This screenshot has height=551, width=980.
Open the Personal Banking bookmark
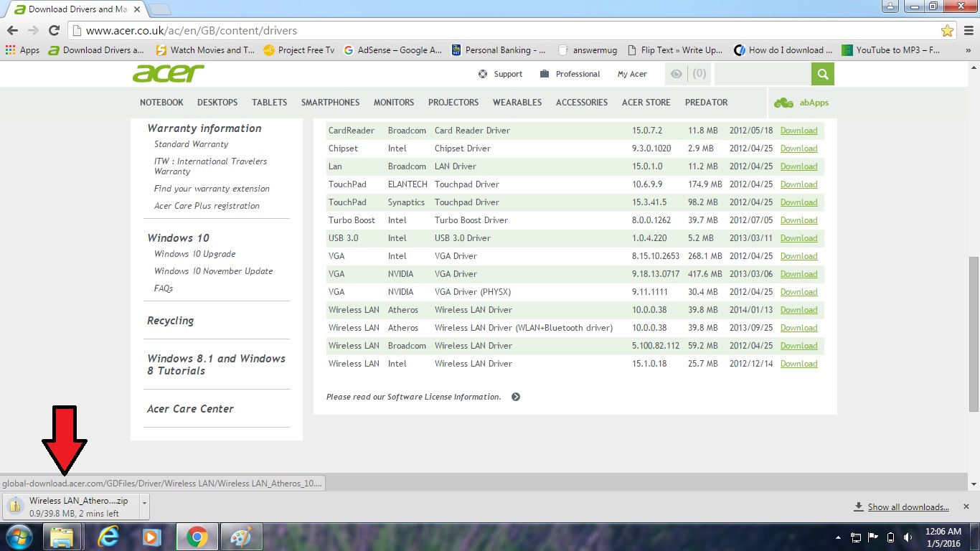tap(499, 50)
